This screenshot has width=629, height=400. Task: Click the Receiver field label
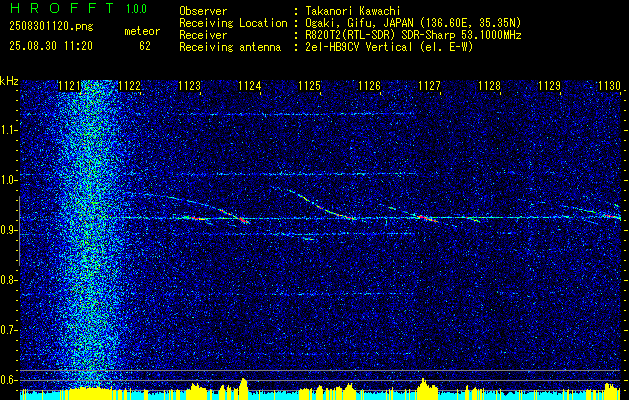(x=203, y=35)
